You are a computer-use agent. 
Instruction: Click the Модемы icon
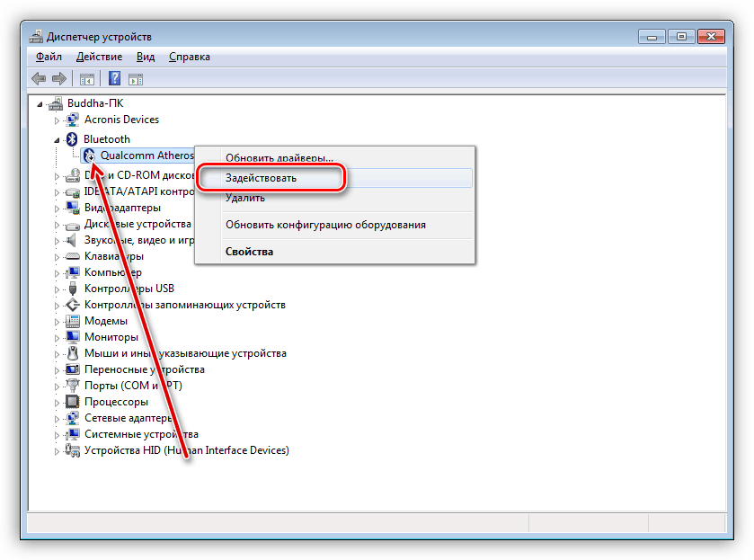[x=73, y=321]
